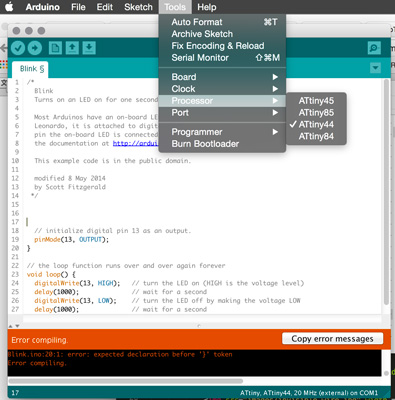The image size is (395, 400).
Task: Open the File menu
Action: coord(78,7)
